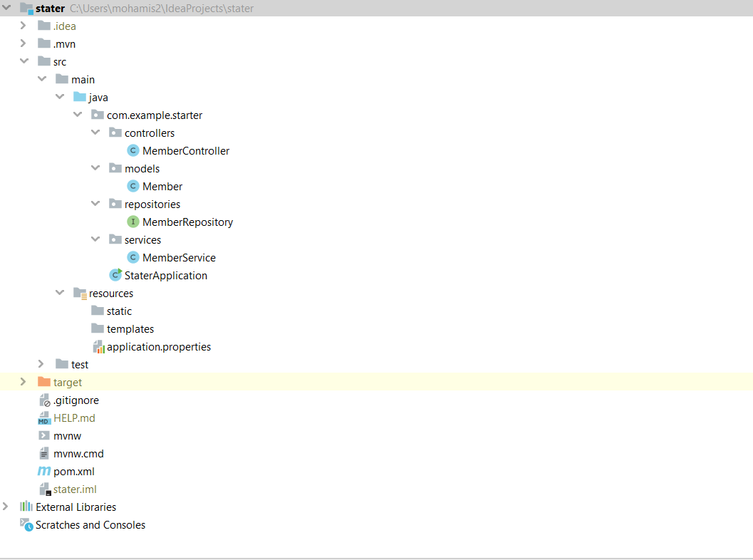The width and height of the screenshot is (753, 560).
Task: Select the test folder label
Action: [80, 365]
